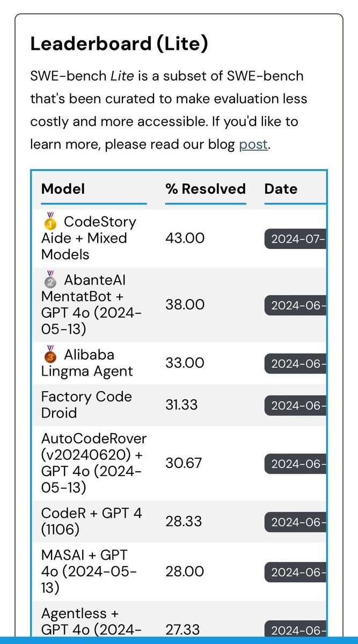Image resolution: width=358 pixels, height=644 pixels.
Task: Click the CodeR + GPT 4 date badge
Action: coord(295,522)
